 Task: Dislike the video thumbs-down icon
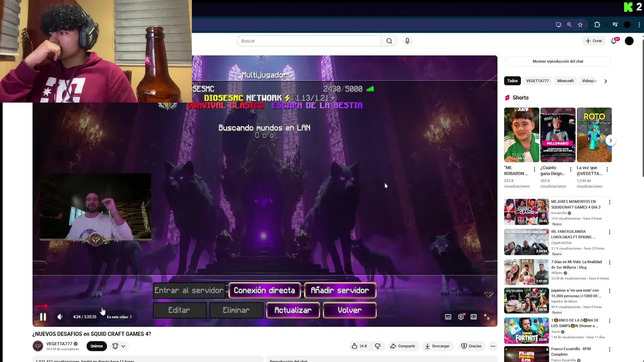pos(377,346)
